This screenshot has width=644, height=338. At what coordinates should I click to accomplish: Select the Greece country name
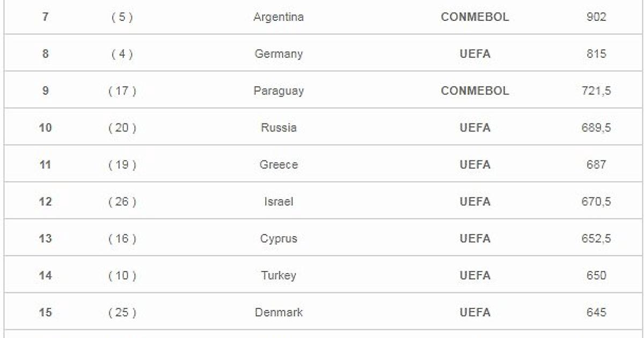pyautogui.click(x=279, y=165)
